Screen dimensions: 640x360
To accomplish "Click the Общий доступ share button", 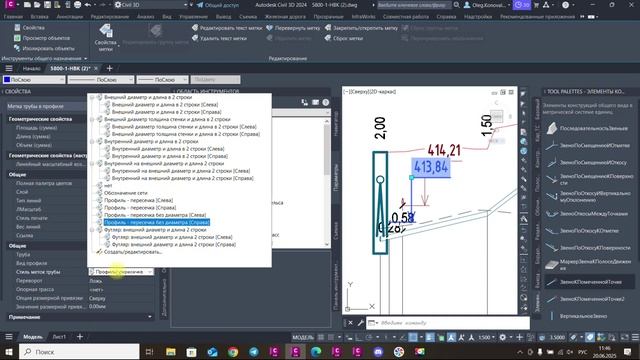I will click(218, 5).
